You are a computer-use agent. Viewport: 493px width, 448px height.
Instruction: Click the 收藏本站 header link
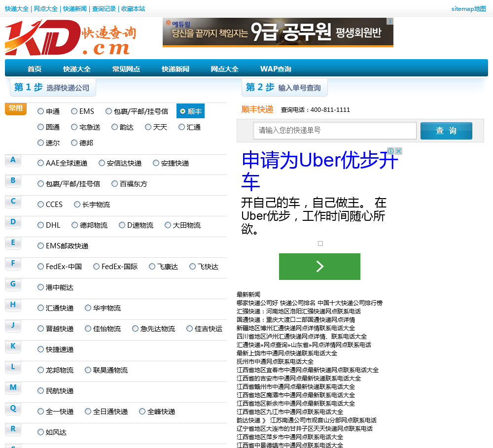click(133, 9)
